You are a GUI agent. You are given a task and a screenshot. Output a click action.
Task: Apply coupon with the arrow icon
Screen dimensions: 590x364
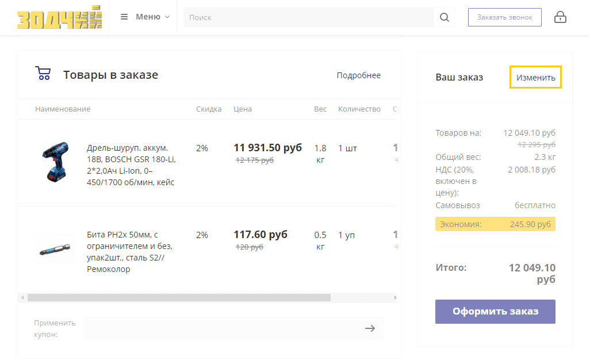(370, 328)
